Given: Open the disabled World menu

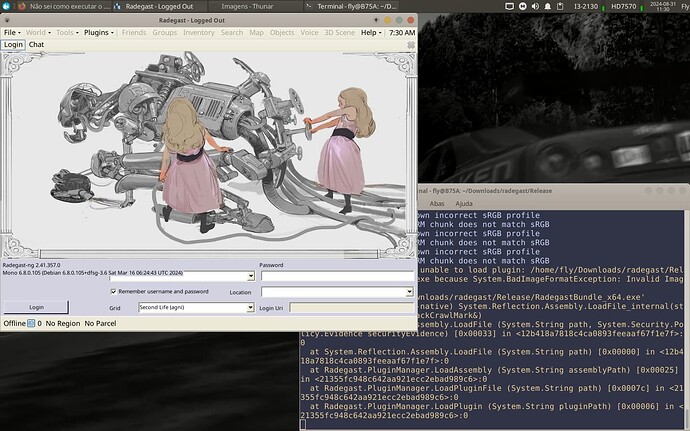Looking at the screenshot, I should point(38,33).
